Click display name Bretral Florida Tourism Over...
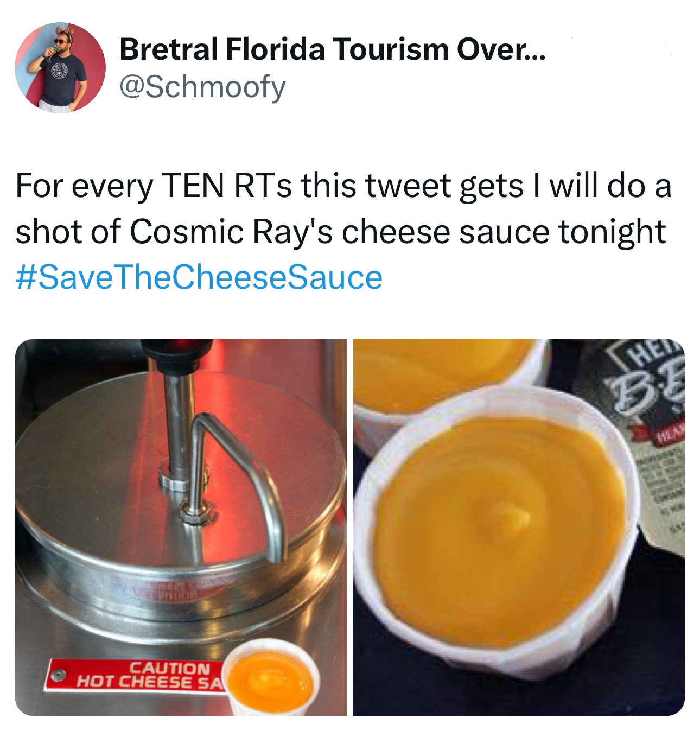This screenshot has height=737, width=700. [x=333, y=49]
